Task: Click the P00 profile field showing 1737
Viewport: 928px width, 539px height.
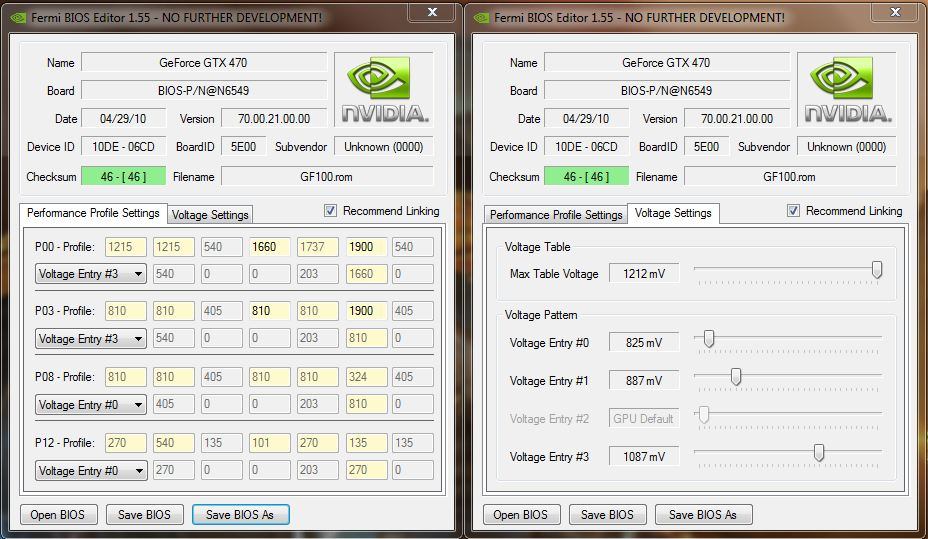Action: [x=318, y=247]
